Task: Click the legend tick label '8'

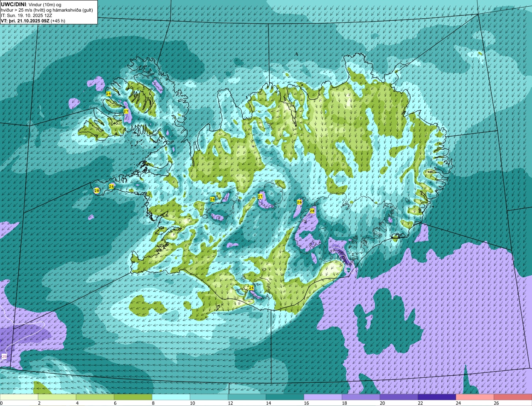Action: 153,403
